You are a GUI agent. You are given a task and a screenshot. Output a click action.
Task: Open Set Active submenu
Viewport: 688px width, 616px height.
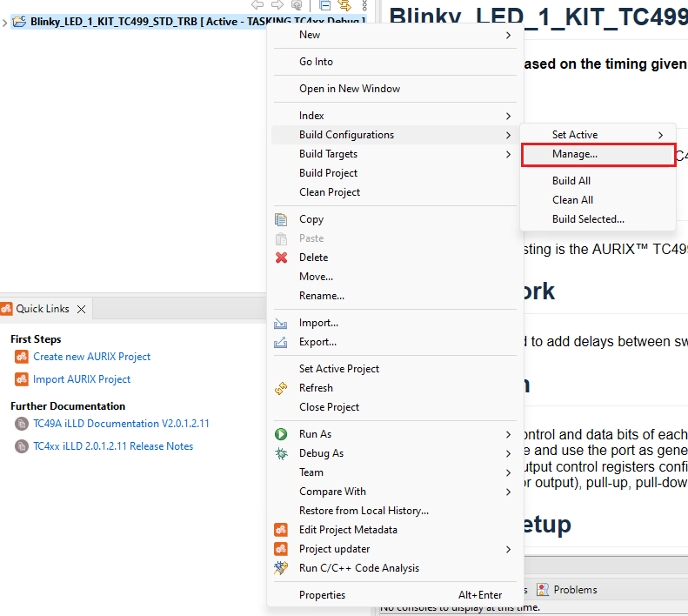click(x=598, y=135)
